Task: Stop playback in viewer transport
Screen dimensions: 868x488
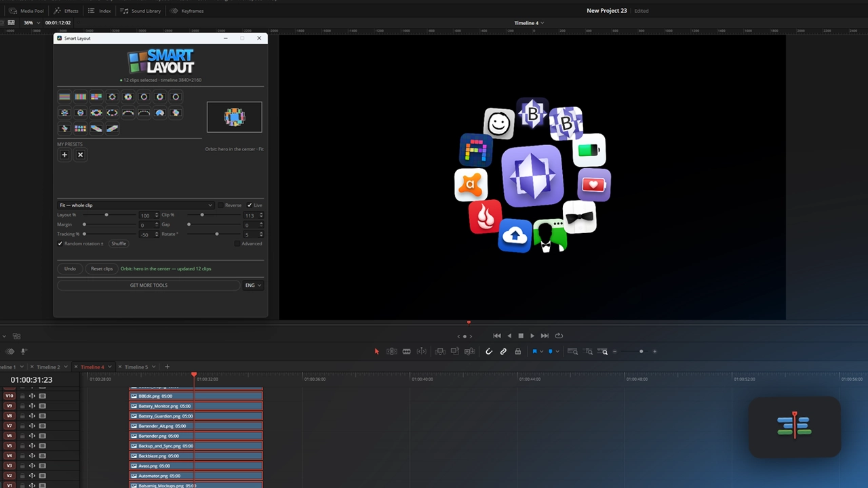Action: click(x=521, y=335)
